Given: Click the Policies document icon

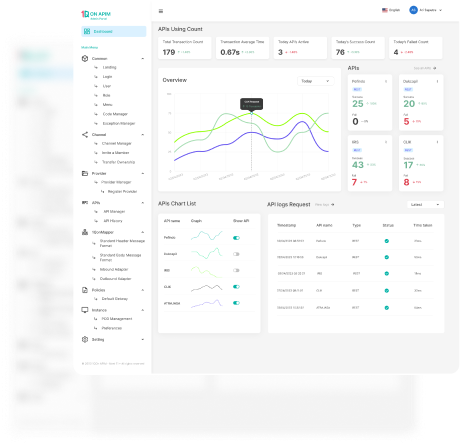Looking at the screenshot, I should tap(85, 290).
